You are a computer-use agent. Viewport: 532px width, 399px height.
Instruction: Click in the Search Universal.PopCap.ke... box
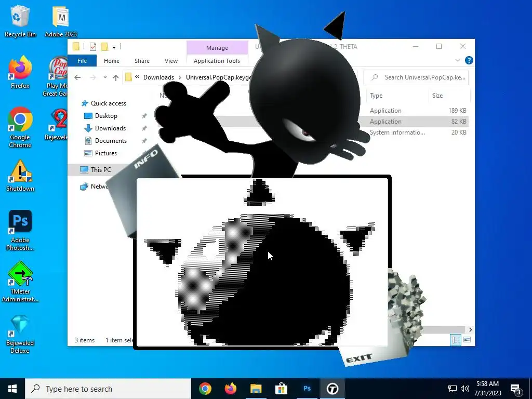tap(416, 77)
